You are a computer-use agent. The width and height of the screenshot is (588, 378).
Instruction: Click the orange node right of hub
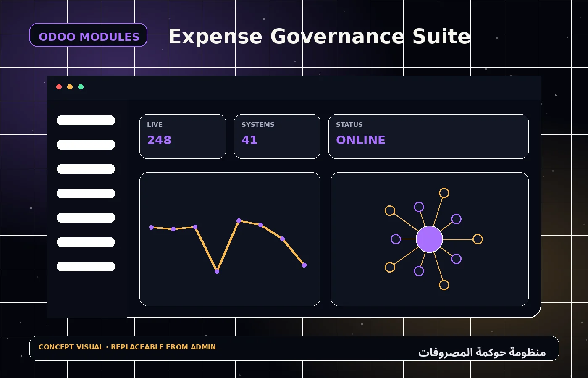pyautogui.click(x=478, y=239)
